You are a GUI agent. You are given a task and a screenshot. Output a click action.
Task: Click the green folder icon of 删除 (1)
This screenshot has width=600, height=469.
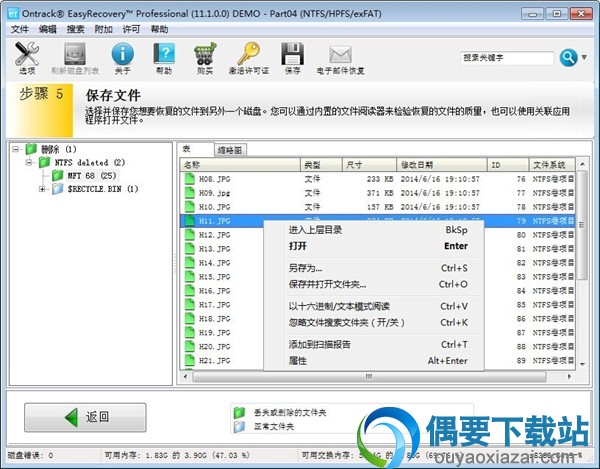(31, 149)
